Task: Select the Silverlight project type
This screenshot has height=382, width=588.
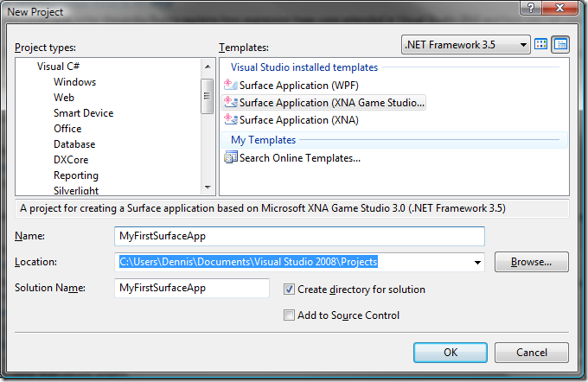Action: (76, 190)
